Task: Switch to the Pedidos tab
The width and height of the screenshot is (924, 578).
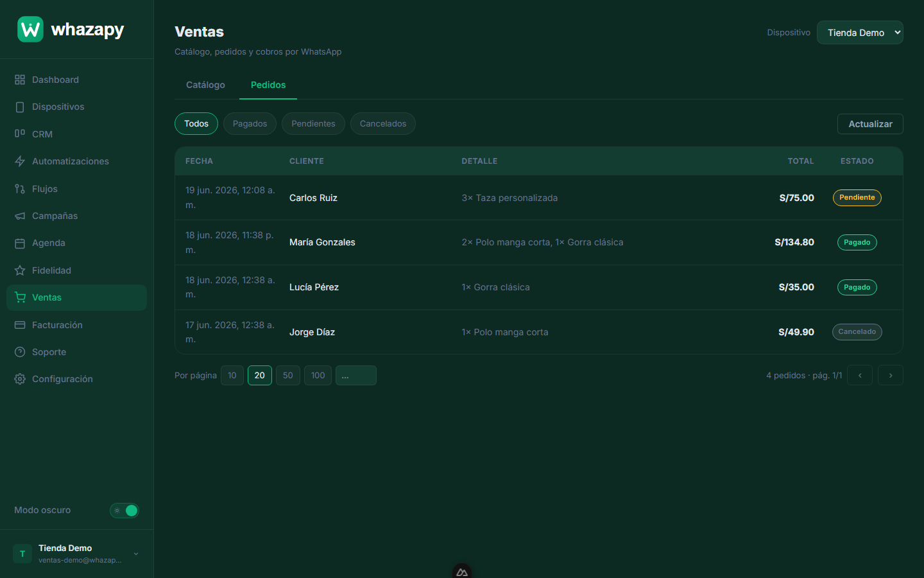Action: 268,85
